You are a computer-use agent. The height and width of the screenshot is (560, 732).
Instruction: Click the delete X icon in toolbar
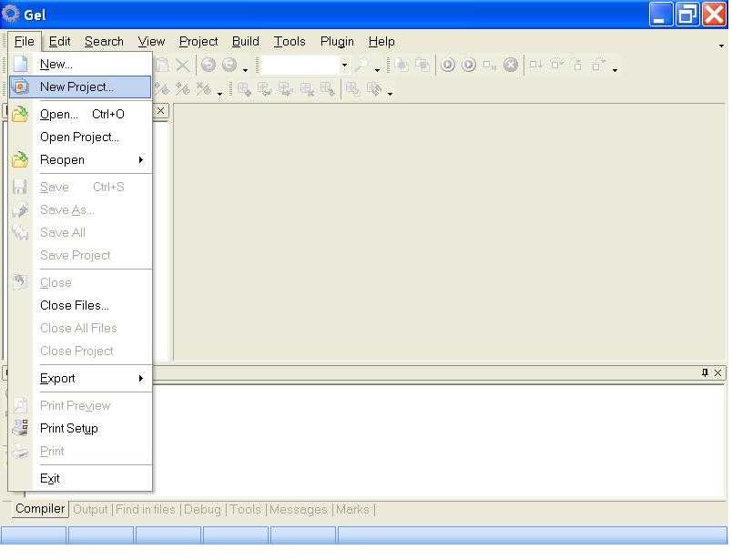coord(182,65)
